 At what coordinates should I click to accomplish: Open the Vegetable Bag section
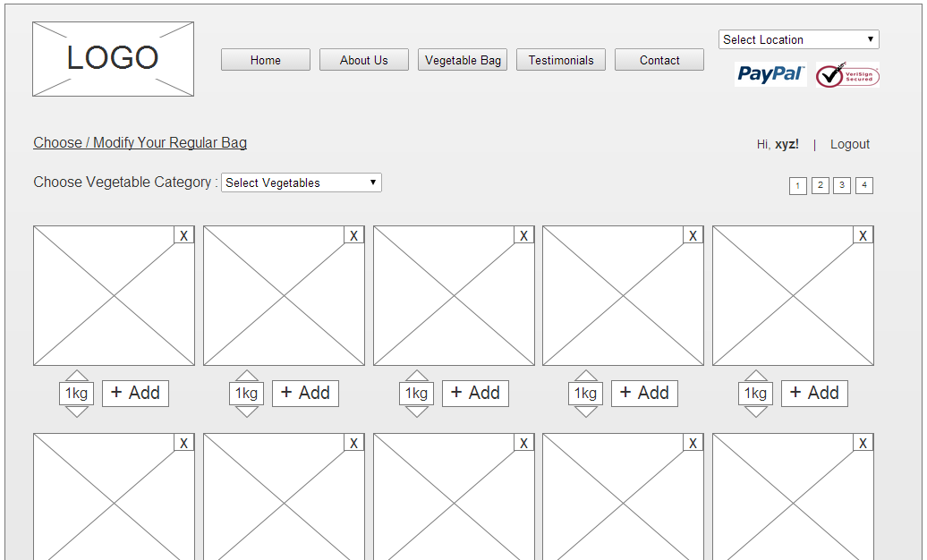(463, 60)
